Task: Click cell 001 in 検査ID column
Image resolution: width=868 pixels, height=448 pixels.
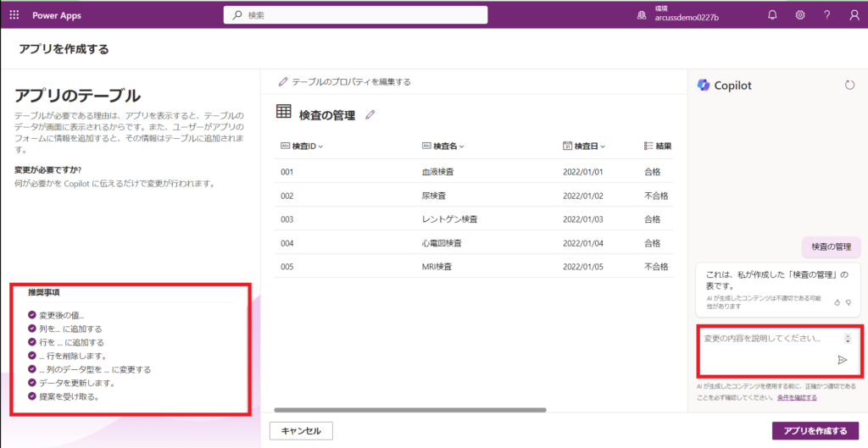Action: (287, 172)
